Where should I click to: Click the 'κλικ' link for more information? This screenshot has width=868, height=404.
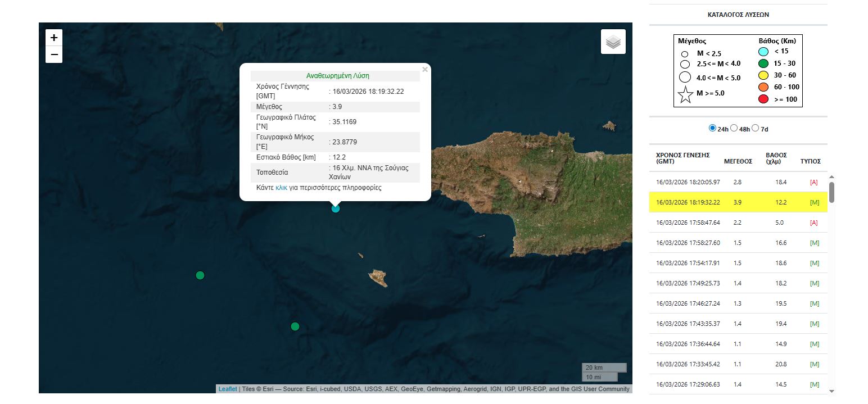(x=281, y=188)
